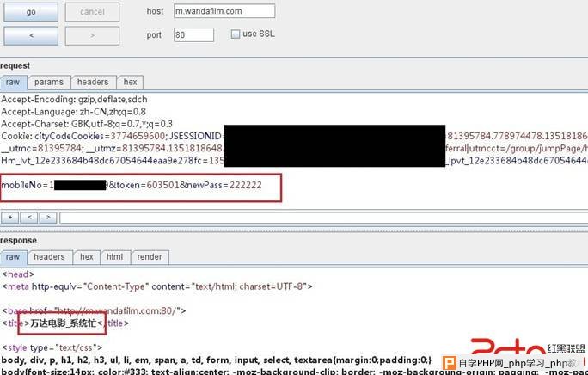588x375 pixels.
Task: Open the response render tab
Action: click(x=150, y=257)
